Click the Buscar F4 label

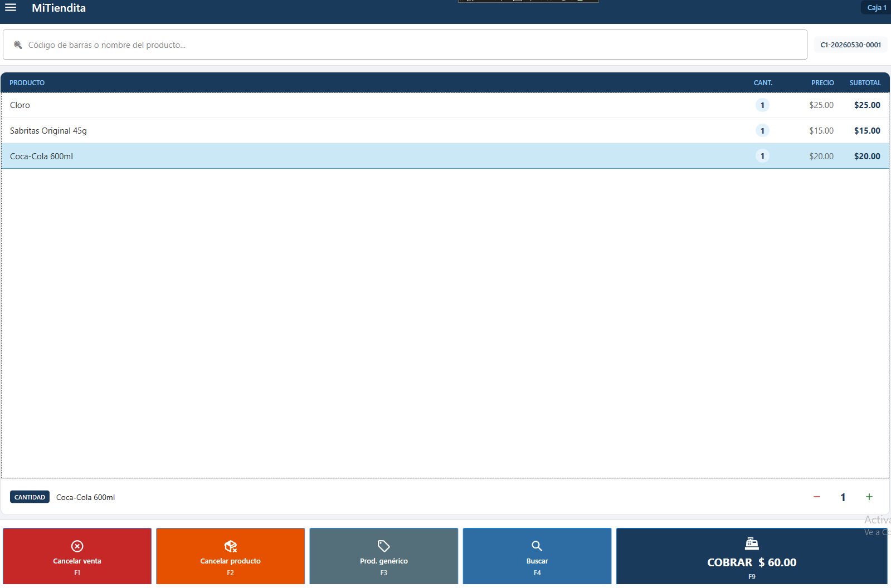pyautogui.click(x=537, y=572)
